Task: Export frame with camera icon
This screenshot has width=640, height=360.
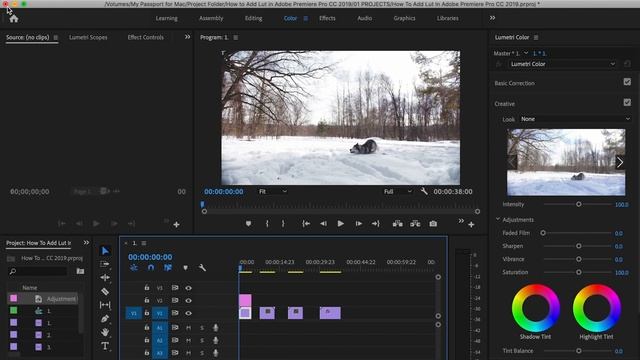Action: coord(433,224)
